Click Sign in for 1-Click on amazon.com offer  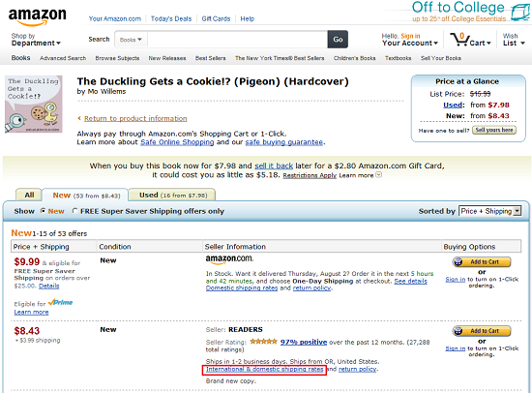click(x=456, y=279)
